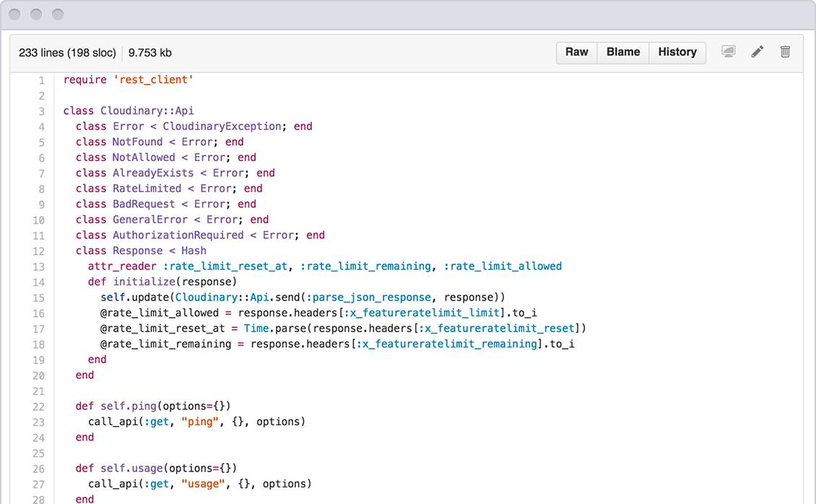Open file in desktop client icon

[729, 51]
